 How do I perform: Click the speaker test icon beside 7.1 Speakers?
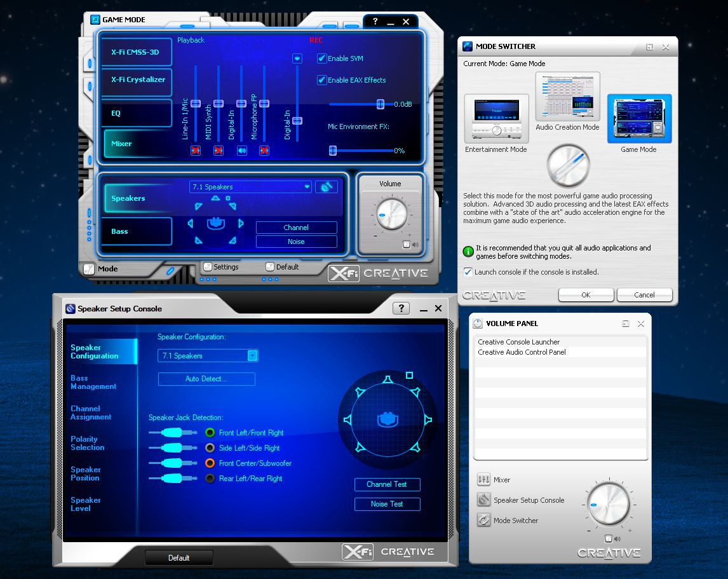point(327,186)
